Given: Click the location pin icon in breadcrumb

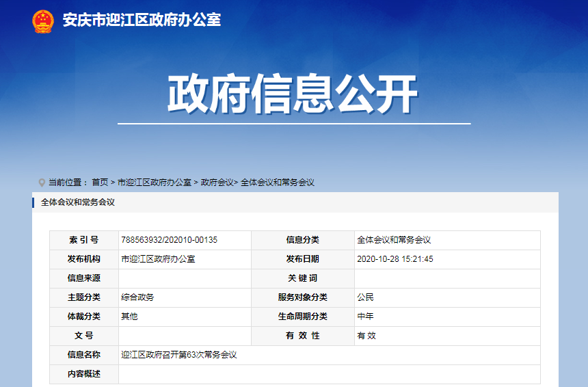Looking at the screenshot, I should point(42,183).
